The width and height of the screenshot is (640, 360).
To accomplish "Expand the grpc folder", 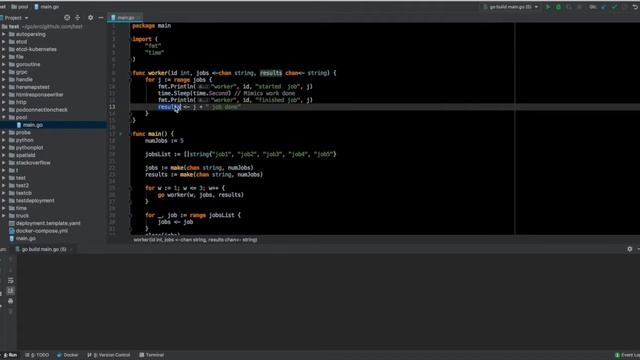I will click(4, 72).
